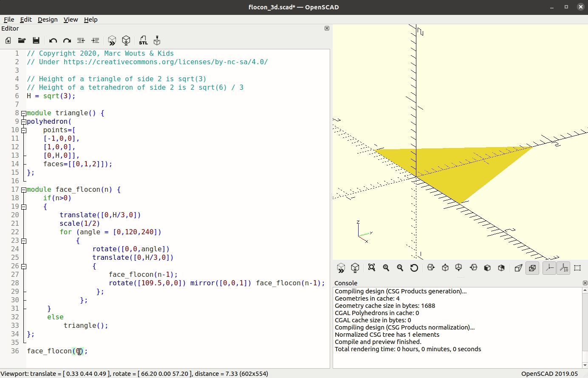Viewport: 588px width, 378px height.
Task: Click 'OpenSCAD 2019.05' in status bar
Action: (x=550, y=374)
